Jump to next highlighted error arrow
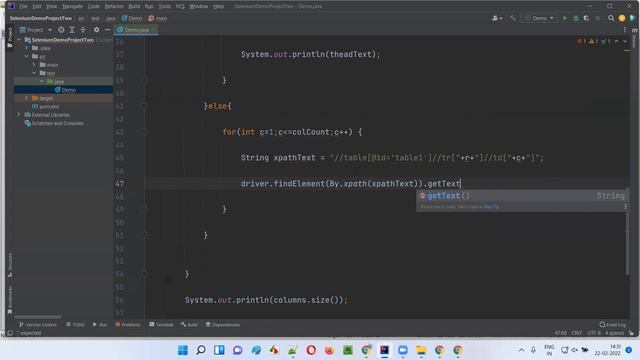The image size is (640, 360). (x=625, y=41)
